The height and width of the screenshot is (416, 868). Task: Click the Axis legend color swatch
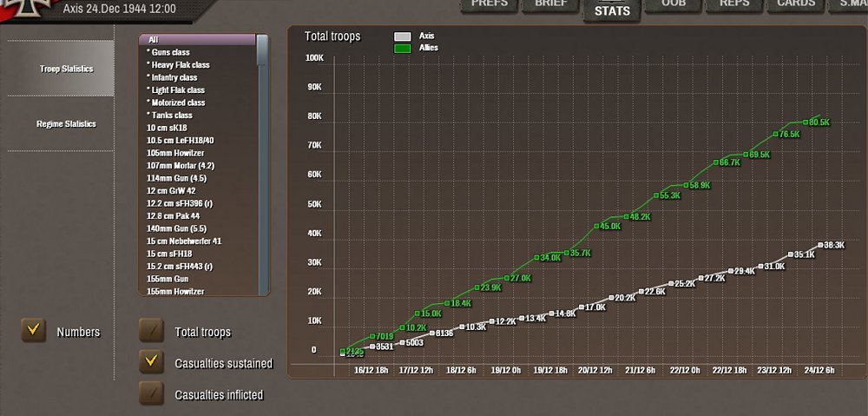tap(403, 36)
